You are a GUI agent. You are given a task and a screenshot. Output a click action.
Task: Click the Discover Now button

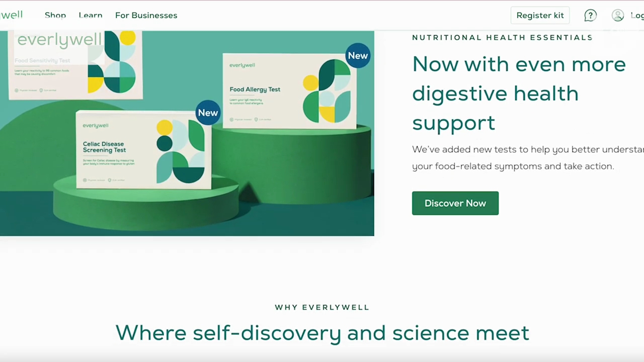pos(455,203)
